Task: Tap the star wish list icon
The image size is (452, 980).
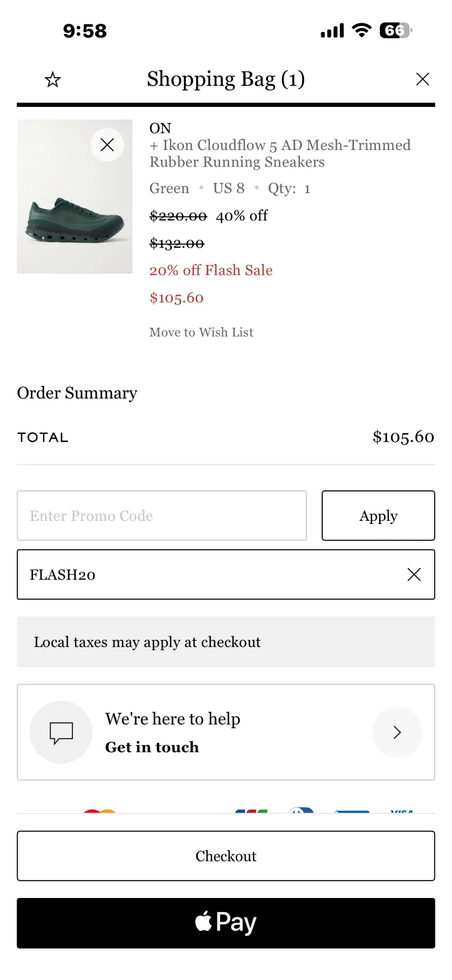Action: (53, 80)
